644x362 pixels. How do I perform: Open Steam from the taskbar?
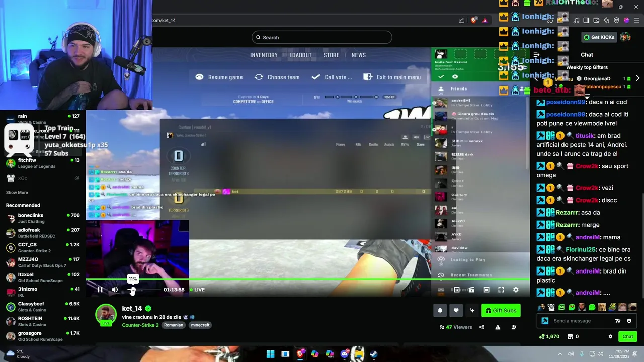[374, 354]
